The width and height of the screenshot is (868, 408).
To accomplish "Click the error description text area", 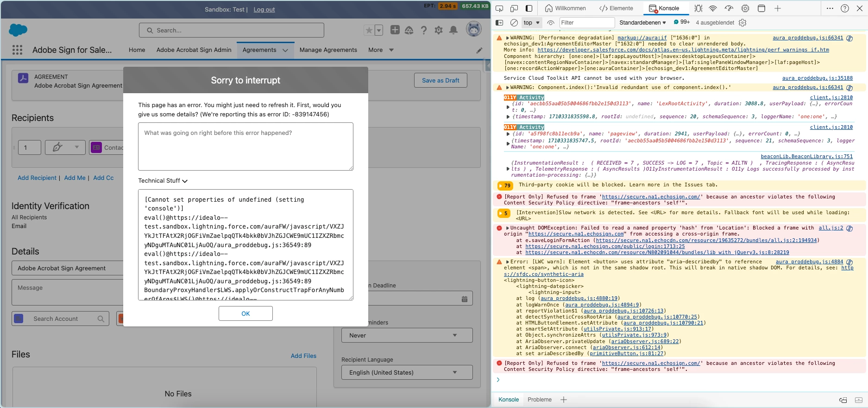I will point(245,147).
